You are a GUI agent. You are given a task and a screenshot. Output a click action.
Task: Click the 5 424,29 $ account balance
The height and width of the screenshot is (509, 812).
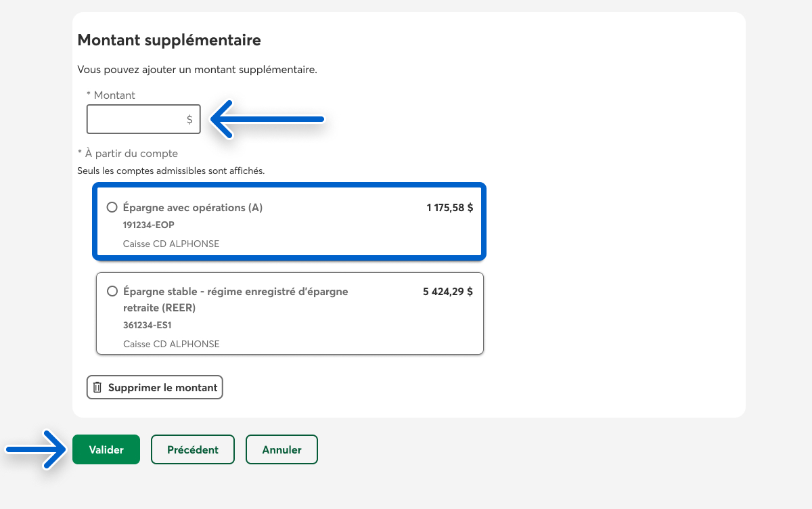447,292
